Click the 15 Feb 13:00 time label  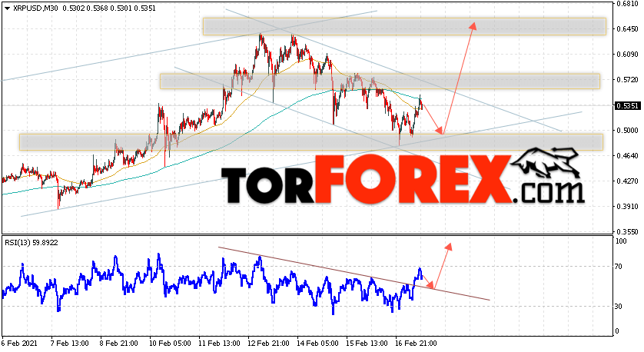tap(367, 343)
